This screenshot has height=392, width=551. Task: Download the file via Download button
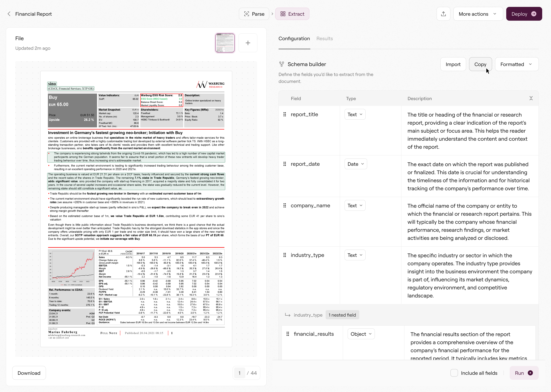coord(29,373)
